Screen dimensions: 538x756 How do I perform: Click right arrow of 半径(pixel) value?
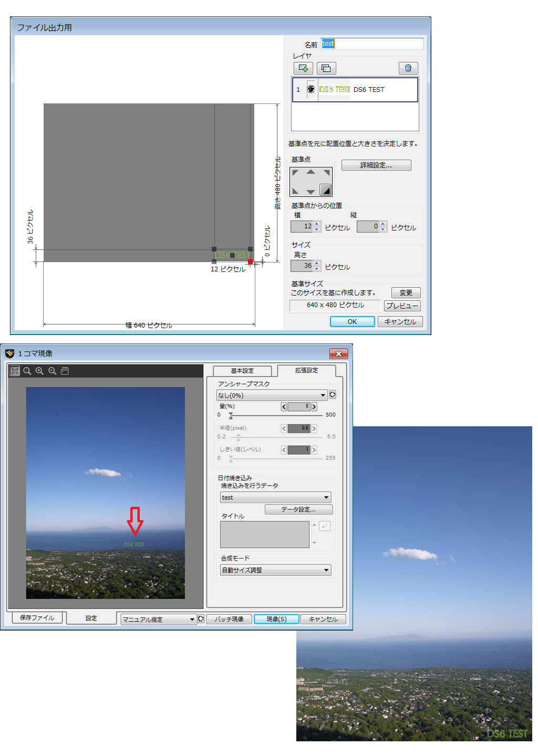click(314, 428)
